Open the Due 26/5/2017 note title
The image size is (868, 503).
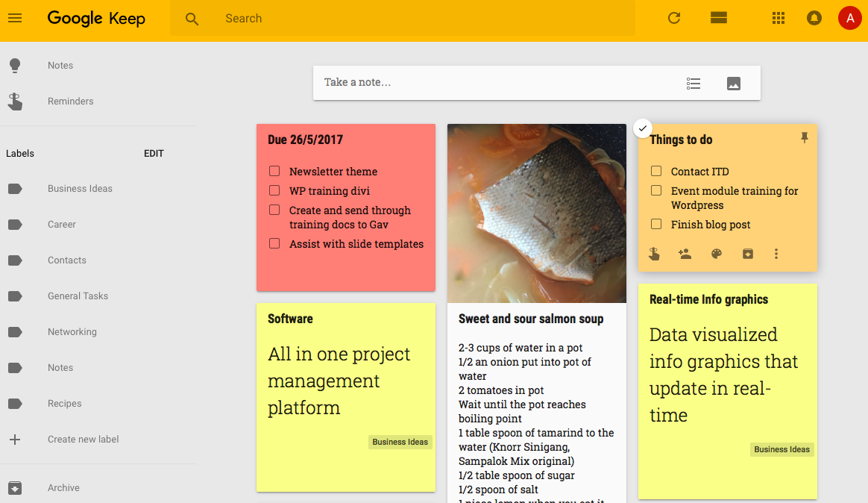click(305, 140)
